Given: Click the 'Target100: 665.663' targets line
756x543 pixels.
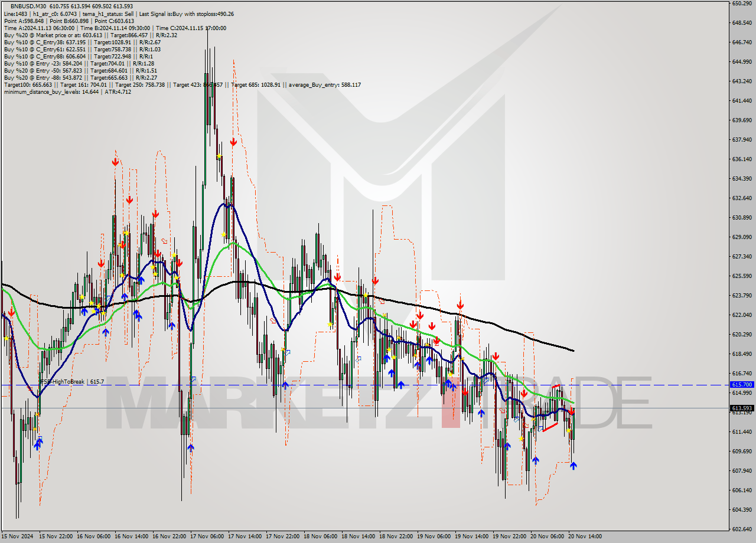Looking at the screenshot, I should point(182,85).
